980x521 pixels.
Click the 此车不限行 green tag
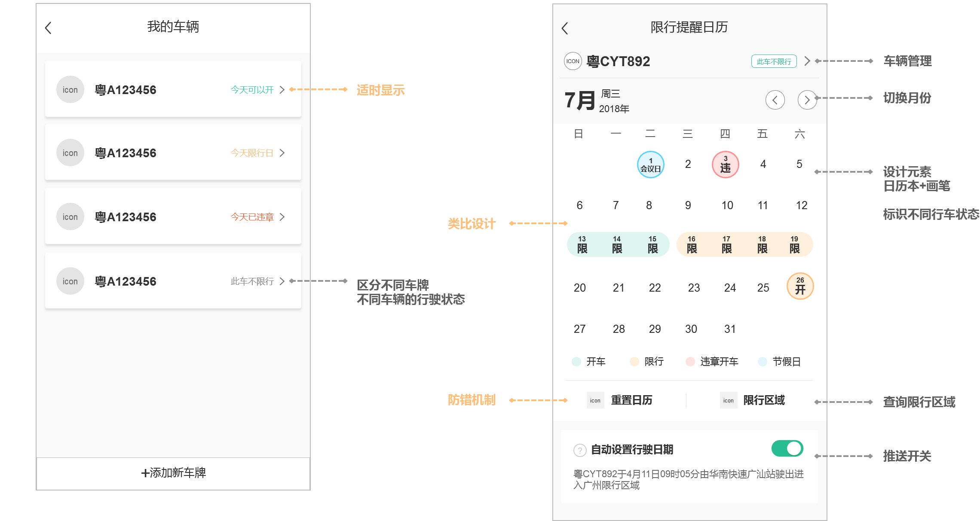(x=774, y=61)
